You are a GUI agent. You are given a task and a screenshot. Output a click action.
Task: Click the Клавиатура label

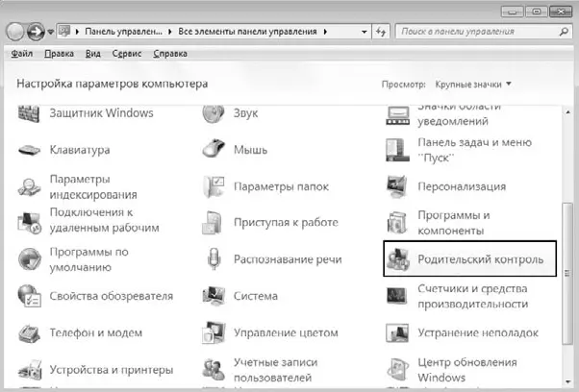tap(80, 150)
